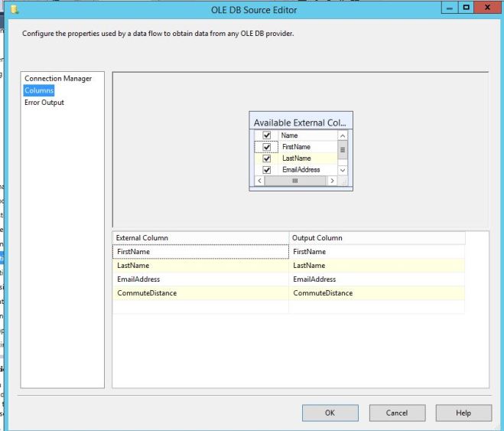Select the Columns page
504x431 pixels.
pyautogui.click(x=39, y=90)
